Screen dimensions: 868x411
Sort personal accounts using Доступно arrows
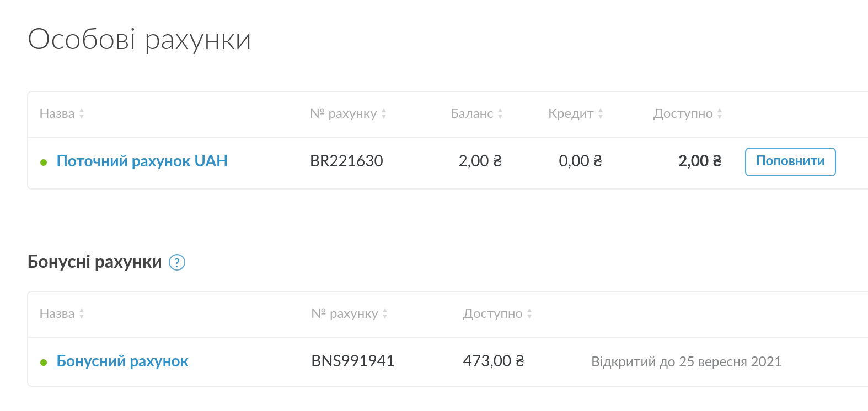click(720, 114)
